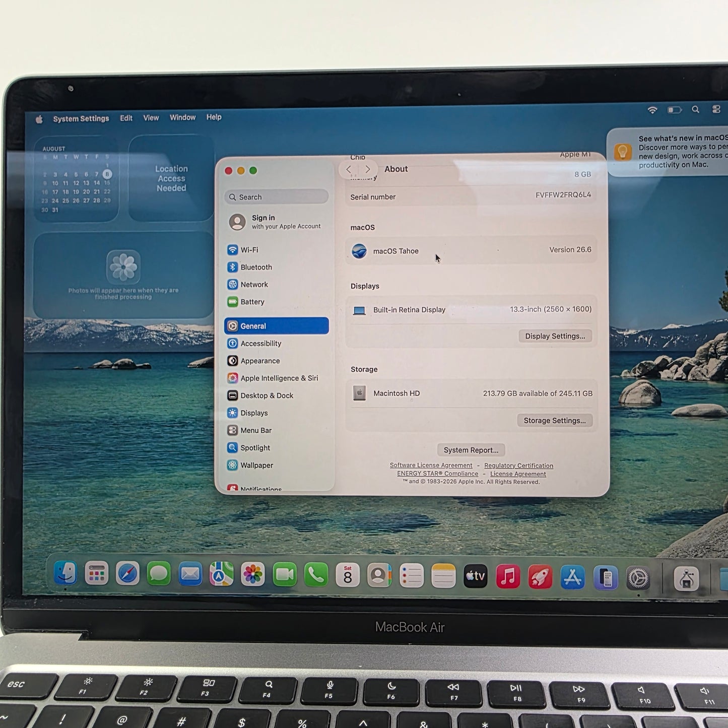Screen dimensions: 728x728
Task: Open System Report...
Action: (471, 450)
